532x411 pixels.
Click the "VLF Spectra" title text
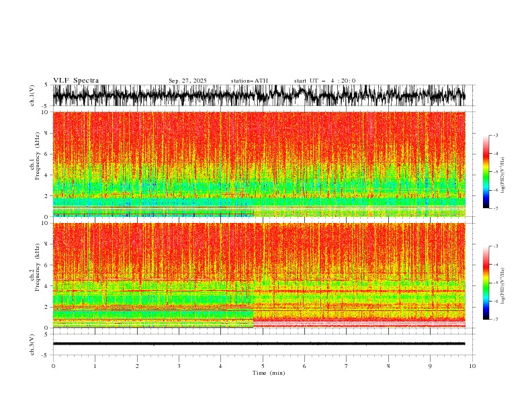tap(76, 81)
